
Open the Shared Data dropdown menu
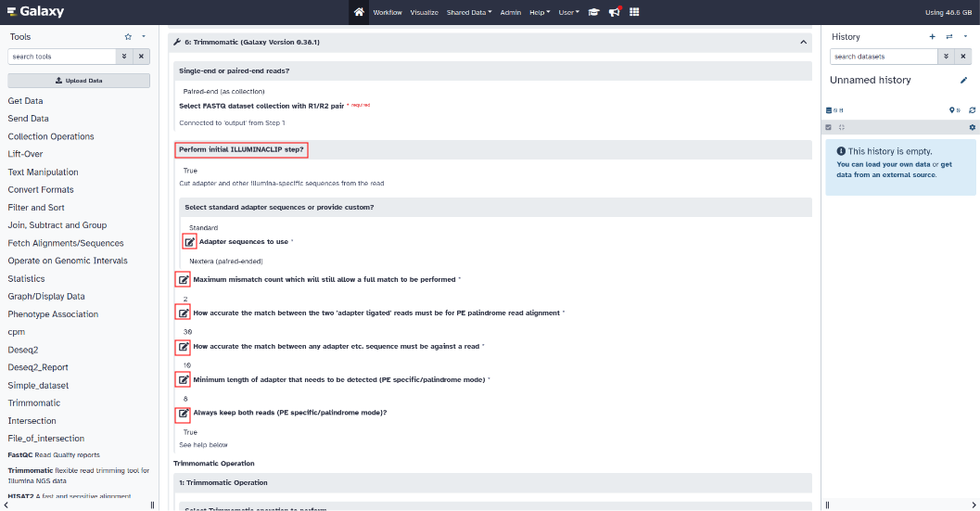click(x=469, y=12)
